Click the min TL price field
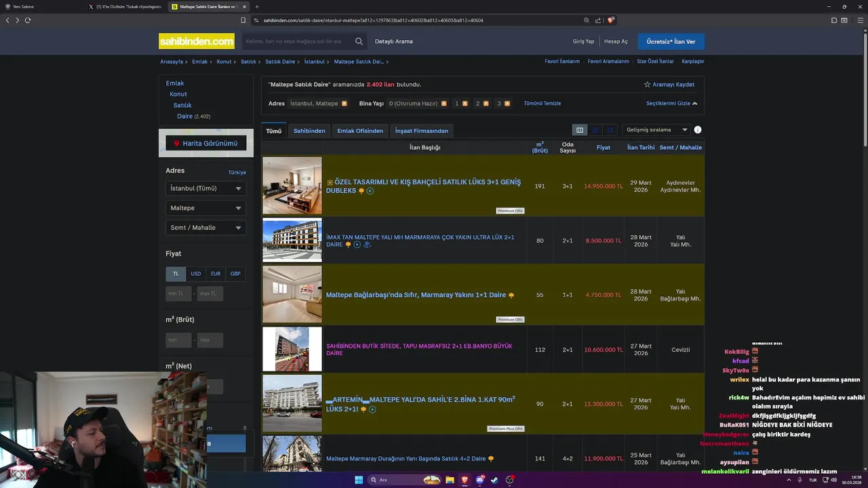Viewport: 868px width, 488px height. [x=178, y=293]
